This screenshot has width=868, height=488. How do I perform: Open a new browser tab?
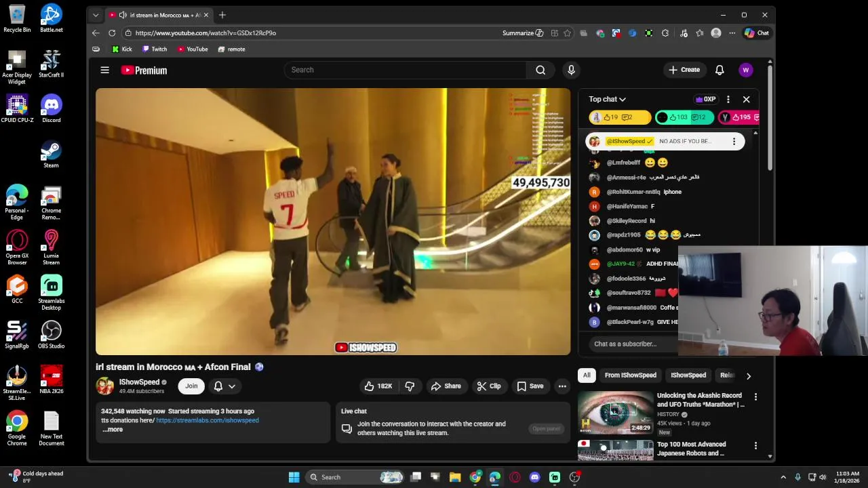pos(222,15)
